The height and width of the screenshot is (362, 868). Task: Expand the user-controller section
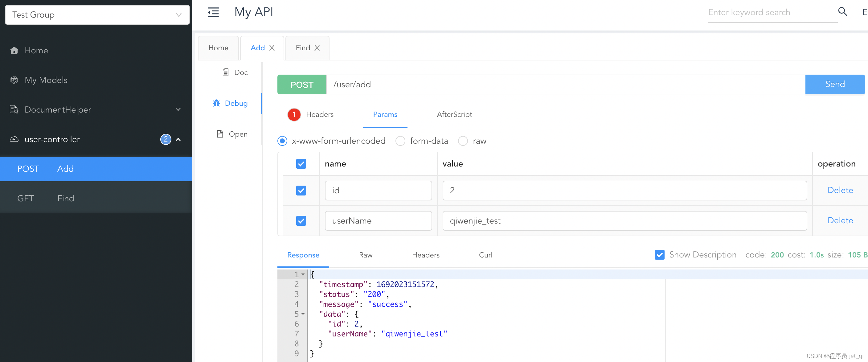click(x=178, y=139)
